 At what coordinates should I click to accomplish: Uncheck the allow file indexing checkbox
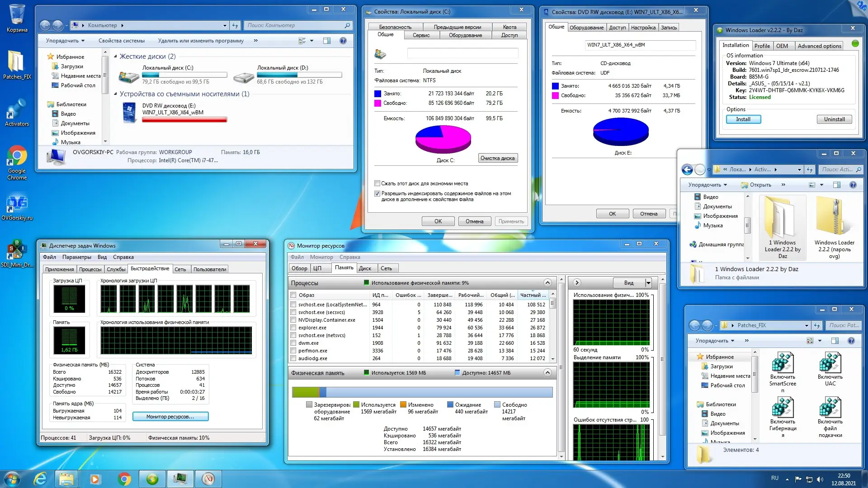377,193
